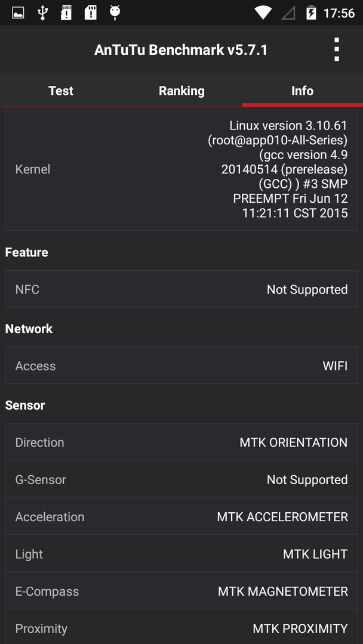The image size is (363, 644).
Task: Switch to the Test tab
Action: tap(60, 91)
